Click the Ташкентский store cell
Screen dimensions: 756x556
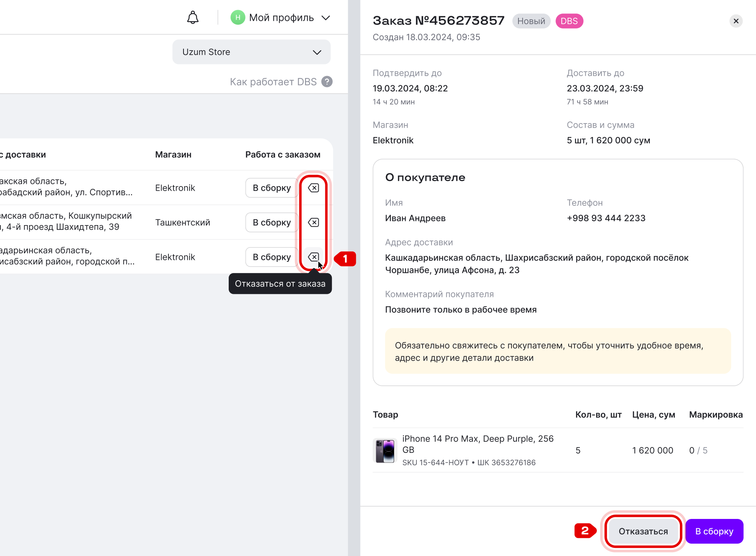[x=182, y=223]
